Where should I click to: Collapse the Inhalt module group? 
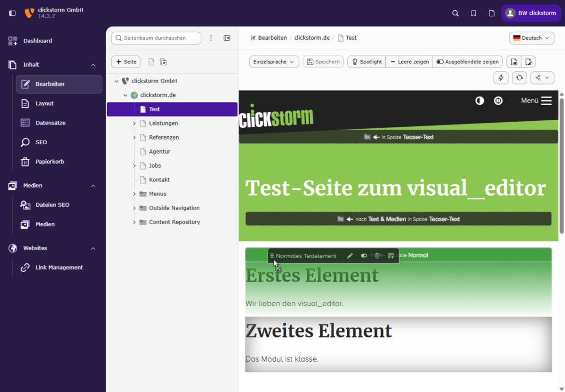click(93, 65)
